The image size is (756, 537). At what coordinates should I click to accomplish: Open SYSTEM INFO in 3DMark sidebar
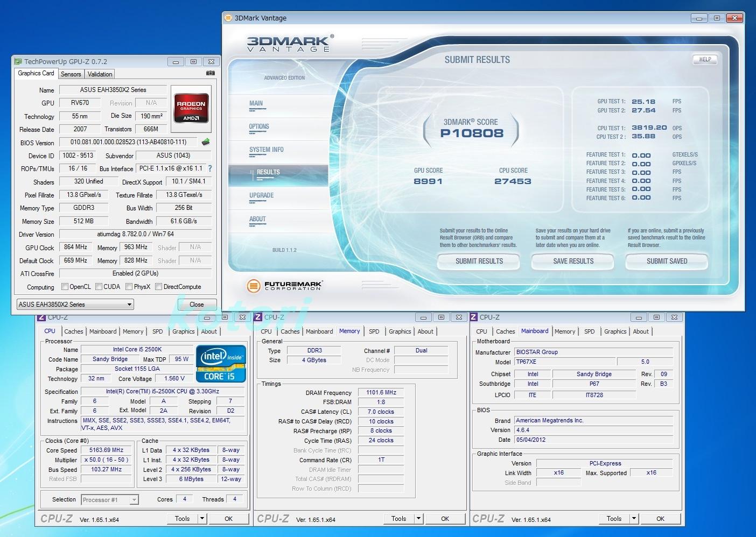266,150
